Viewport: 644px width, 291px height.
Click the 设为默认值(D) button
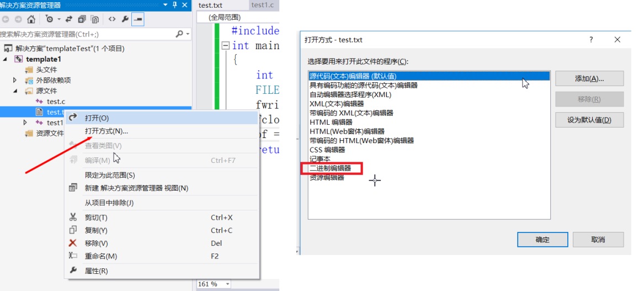589,120
